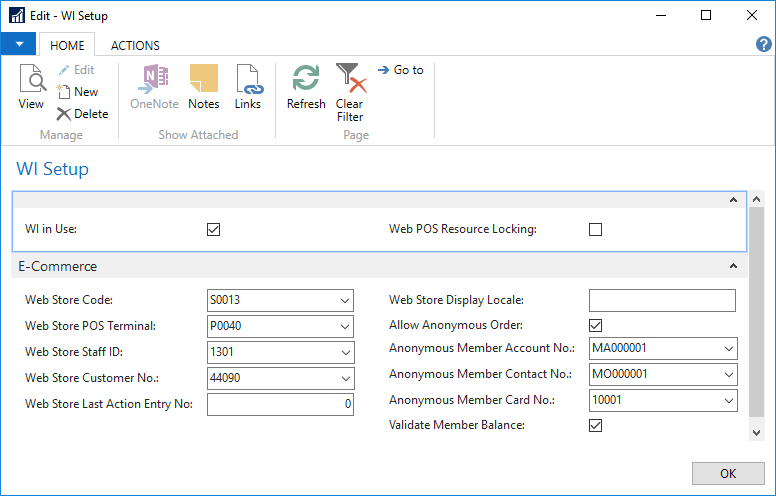776x496 pixels.
Task: Switch to the ACTIONS tab
Action: point(135,45)
